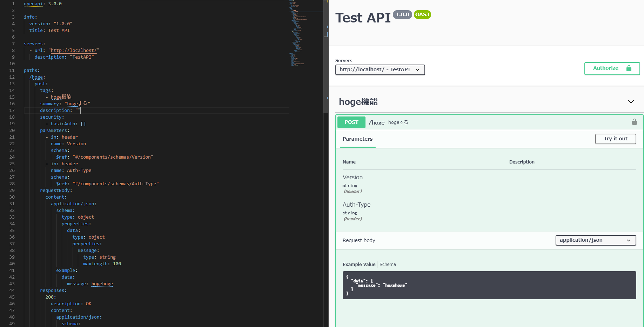Click the example JSON code block
This screenshot has width=644, height=327.
489,285
